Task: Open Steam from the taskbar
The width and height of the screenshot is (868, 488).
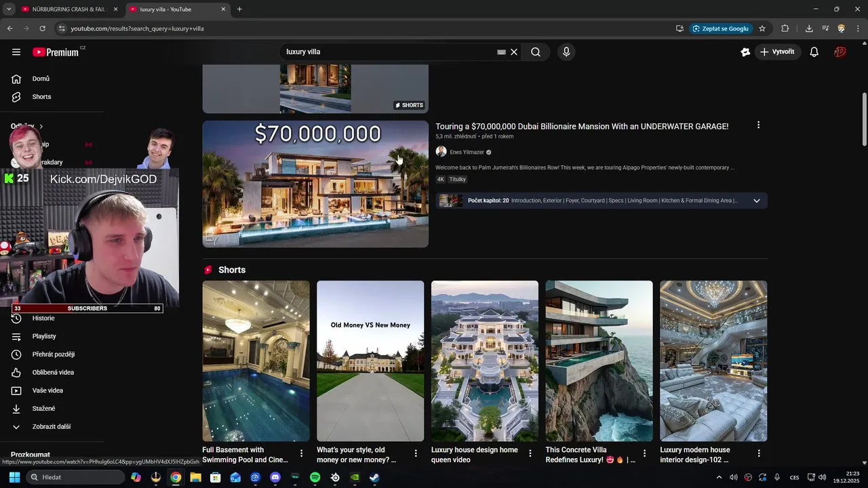Action: (x=374, y=477)
